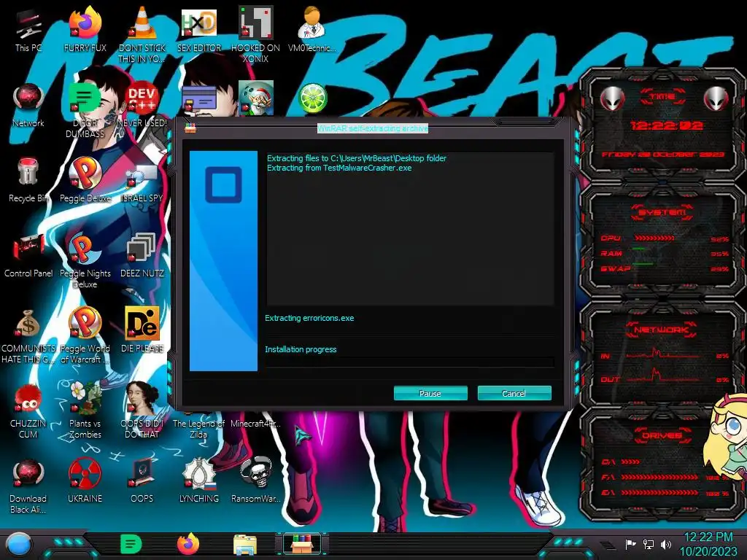Image resolution: width=747 pixels, height=560 pixels.
Task: Click 'Extracting erroricons.exe' status text
Action: tap(309, 318)
